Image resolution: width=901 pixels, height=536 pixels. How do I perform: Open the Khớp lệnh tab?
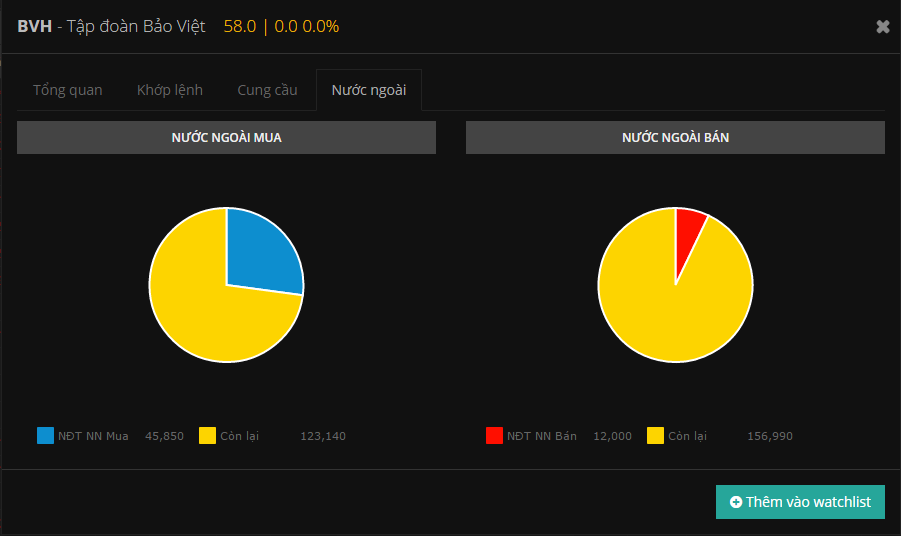tap(170, 90)
